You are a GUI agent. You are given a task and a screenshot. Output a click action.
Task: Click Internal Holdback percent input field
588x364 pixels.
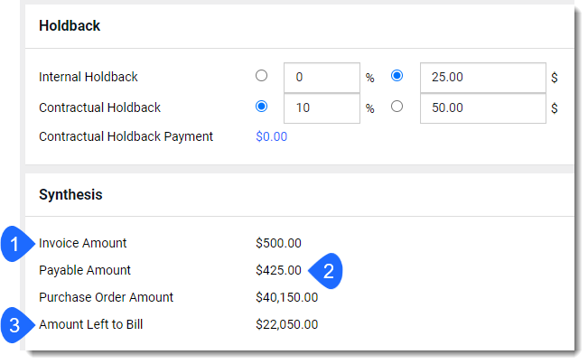pos(322,78)
